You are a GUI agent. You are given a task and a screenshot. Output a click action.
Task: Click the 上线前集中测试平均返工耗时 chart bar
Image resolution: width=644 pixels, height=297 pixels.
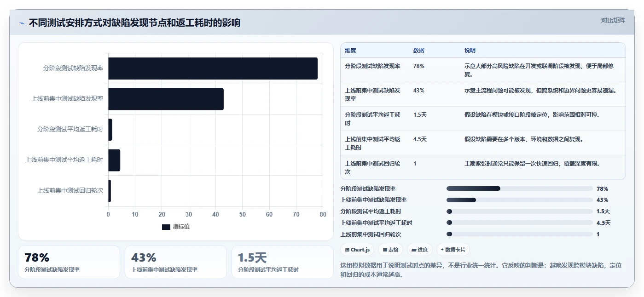coord(114,160)
